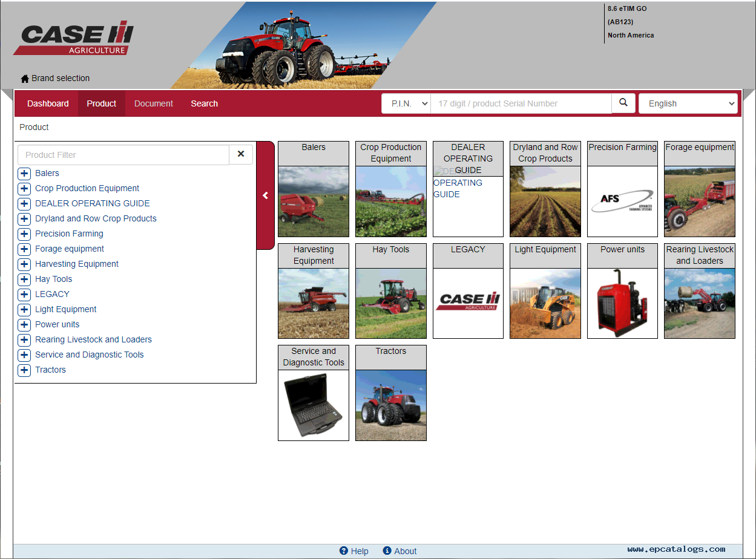Go to the Dashboard tab
Image resolution: width=756 pixels, height=559 pixels.
point(48,103)
